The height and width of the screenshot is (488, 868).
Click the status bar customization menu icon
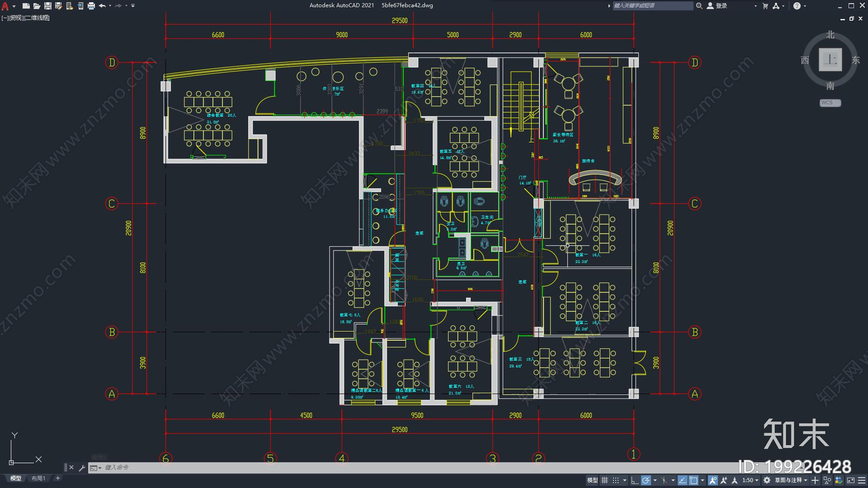[861, 480]
